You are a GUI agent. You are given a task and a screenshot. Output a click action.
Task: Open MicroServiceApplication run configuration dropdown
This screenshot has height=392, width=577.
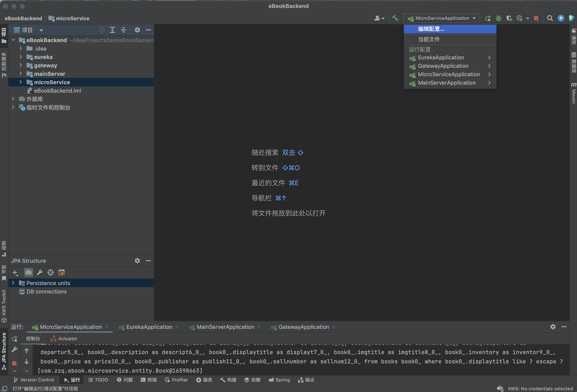coord(441,18)
